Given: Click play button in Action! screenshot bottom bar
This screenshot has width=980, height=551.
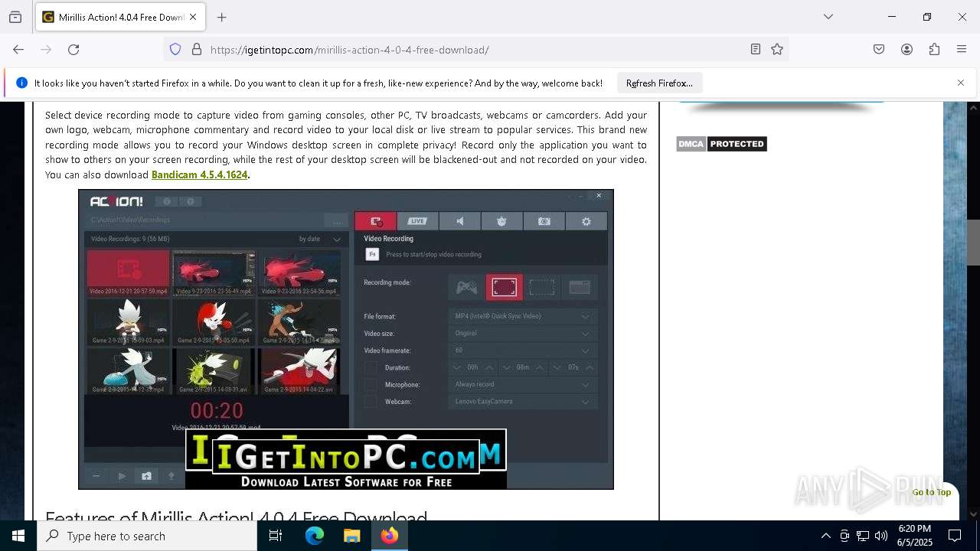Looking at the screenshot, I should tap(122, 476).
